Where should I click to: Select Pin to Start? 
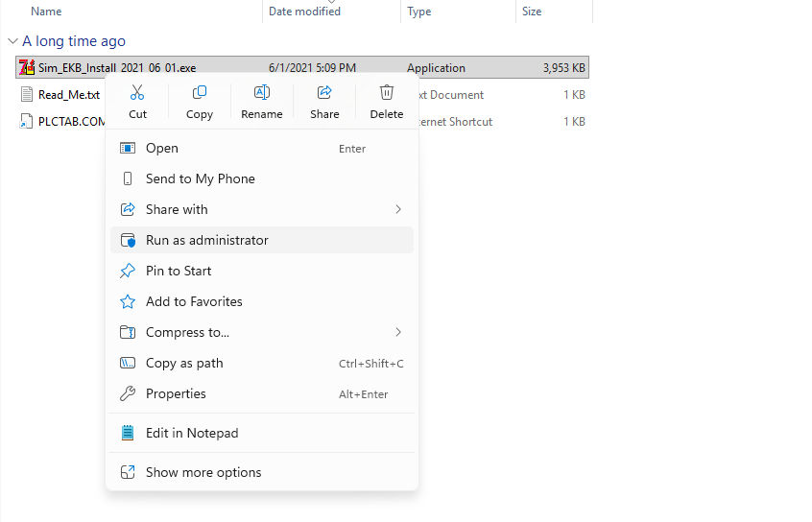click(x=179, y=271)
